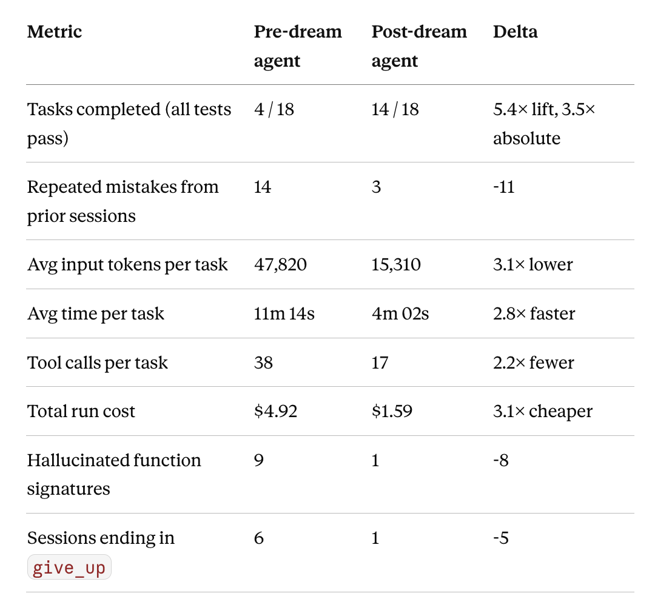Select the 15,310 token value
This screenshot has height=616, width=672.
click(396, 265)
